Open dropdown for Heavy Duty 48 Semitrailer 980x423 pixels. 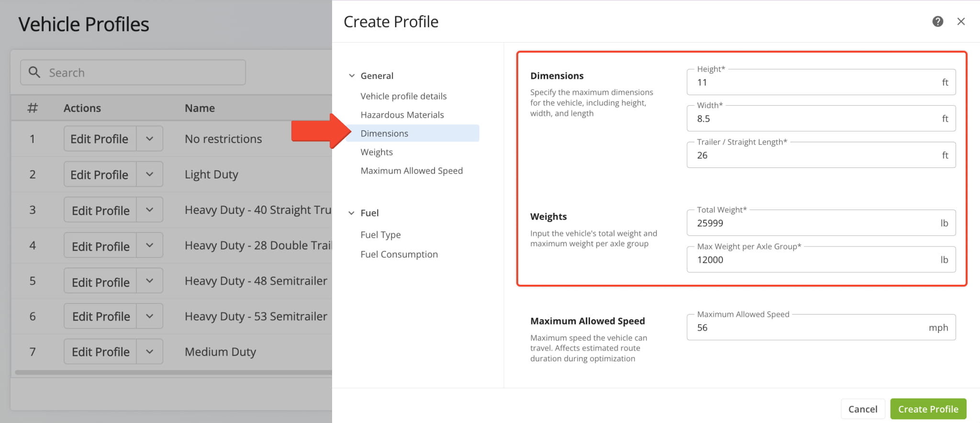click(150, 281)
